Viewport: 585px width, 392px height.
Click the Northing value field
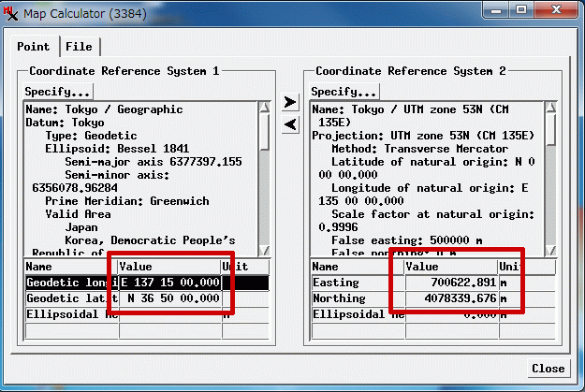click(x=449, y=298)
